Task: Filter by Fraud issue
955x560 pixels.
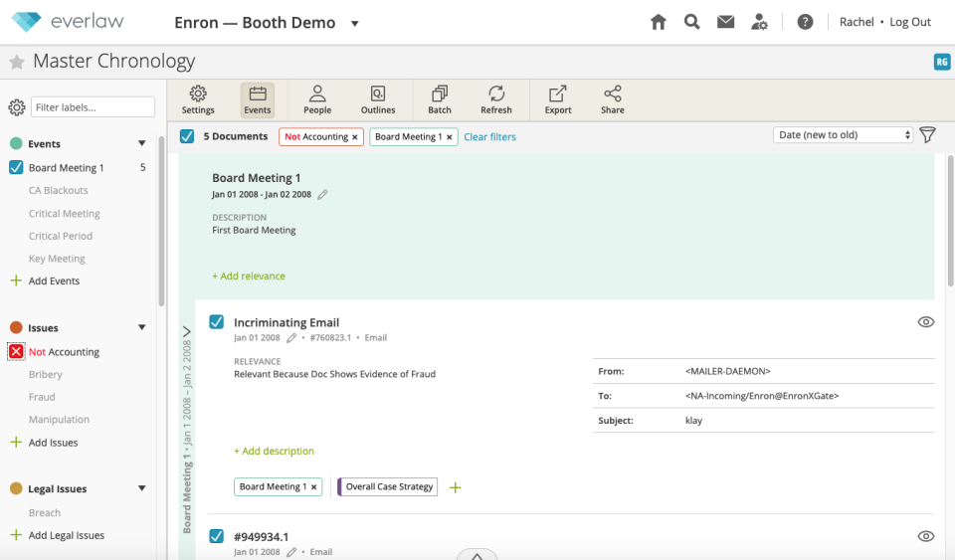Action: click(42, 397)
